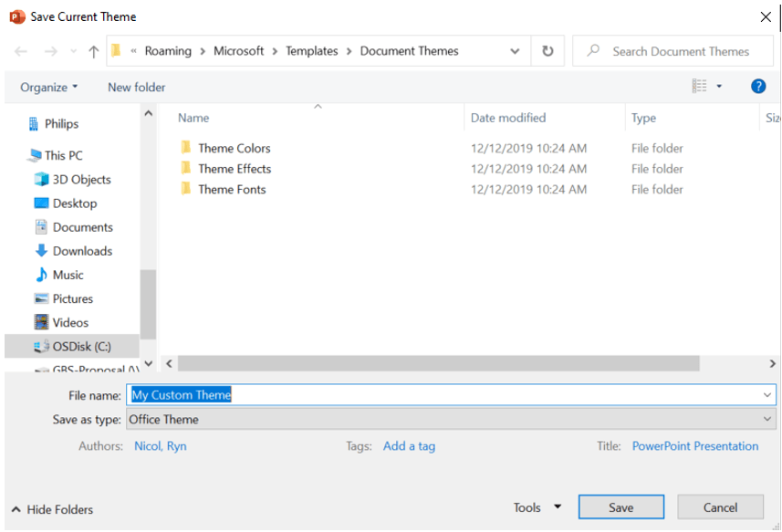Click the Change your view icon
782x532 pixels.
700,87
